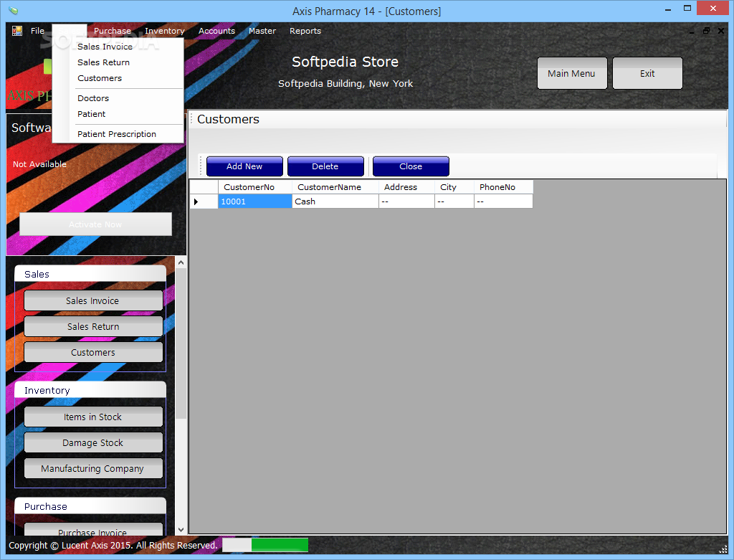
Task: Choose Patient Prescription from the dropdown menu
Action: click(118, 134)
